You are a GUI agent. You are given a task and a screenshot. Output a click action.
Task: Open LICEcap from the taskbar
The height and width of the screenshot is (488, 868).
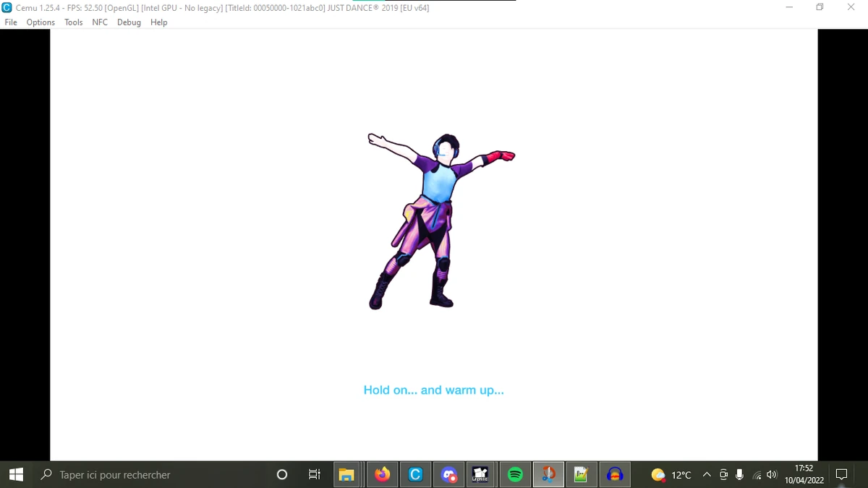pyautogui.click(x=481, y=474)
